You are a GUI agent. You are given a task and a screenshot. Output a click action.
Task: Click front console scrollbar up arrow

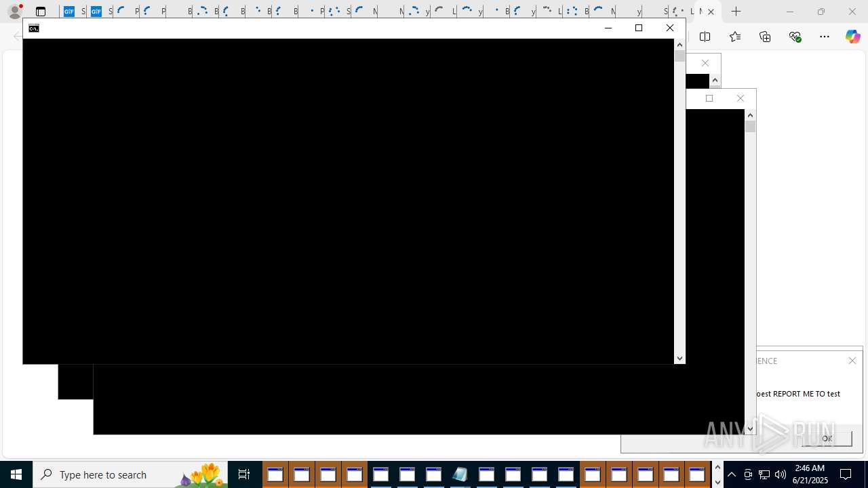[x=679, y=45]
